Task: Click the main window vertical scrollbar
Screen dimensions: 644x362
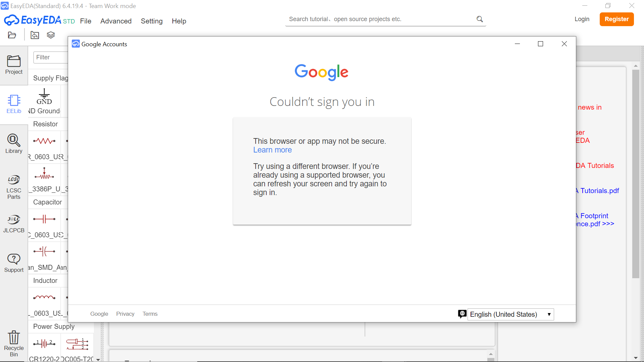Action: [x=635, y=174]
